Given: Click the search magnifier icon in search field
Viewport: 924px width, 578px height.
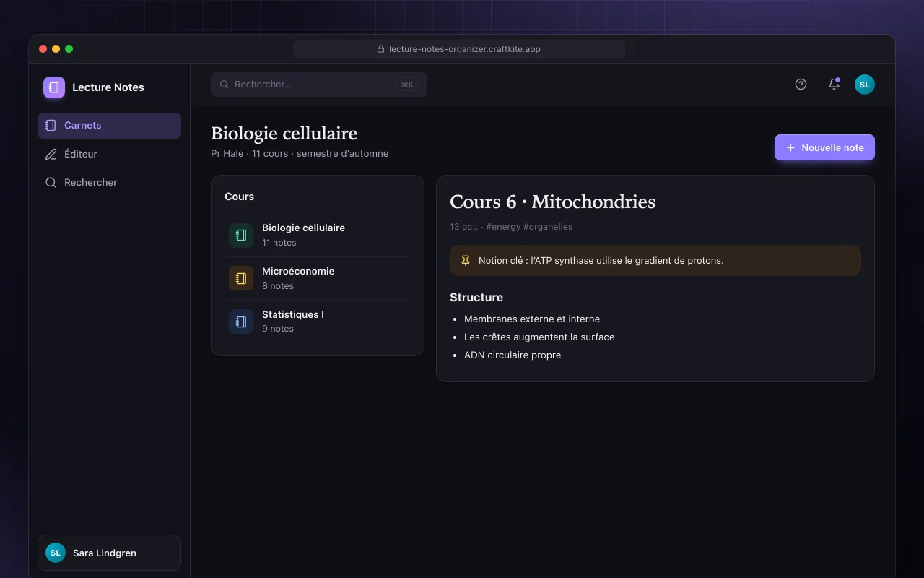Looking at the screenshot, I should click(224, 85).
